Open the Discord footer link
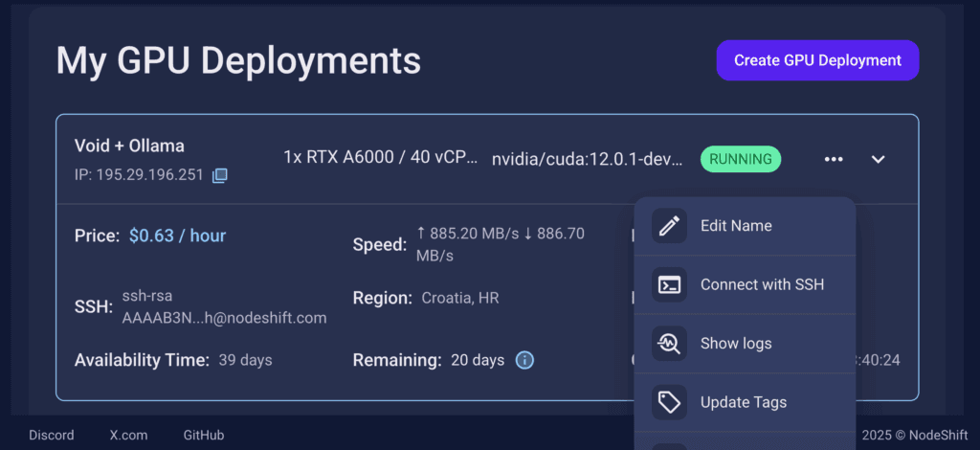The height and width of the screenshot is (450, 980). point(52,435)
